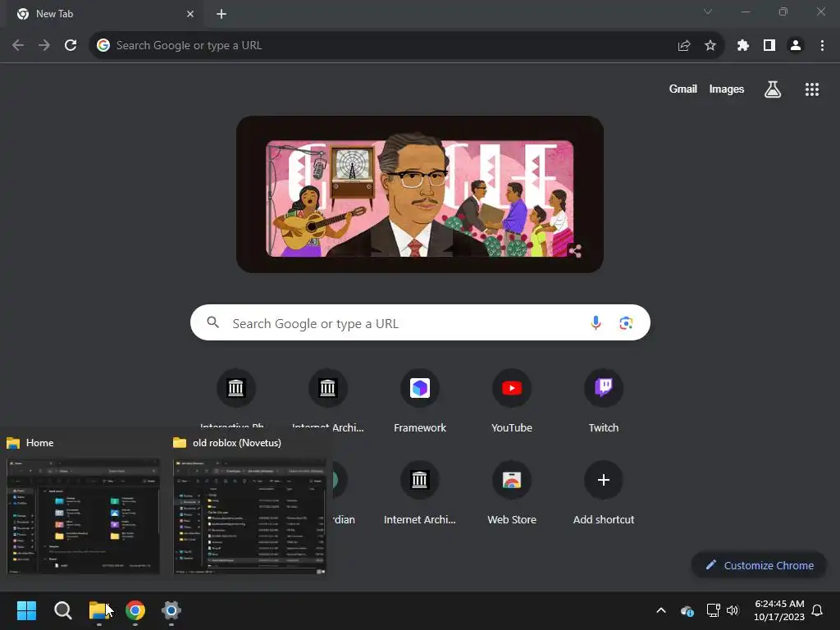840x630 pixels.
Task: Open network status tray icon
Action: click(x=713, y=610)
